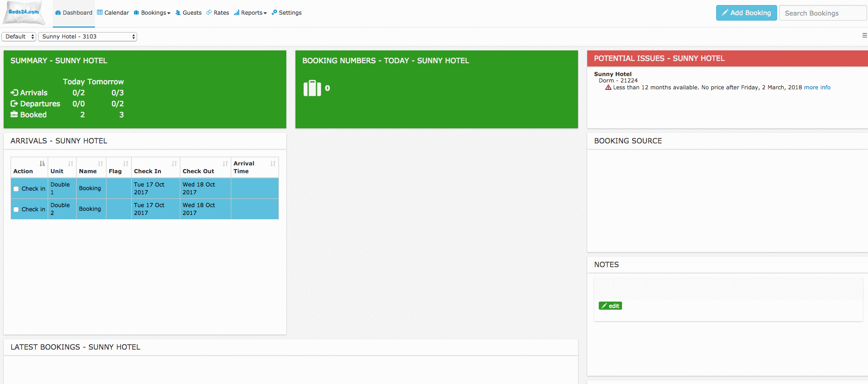
Task: Sort arrivals table by Check In column
Action: pyautogui.click(x=156, y=167)
